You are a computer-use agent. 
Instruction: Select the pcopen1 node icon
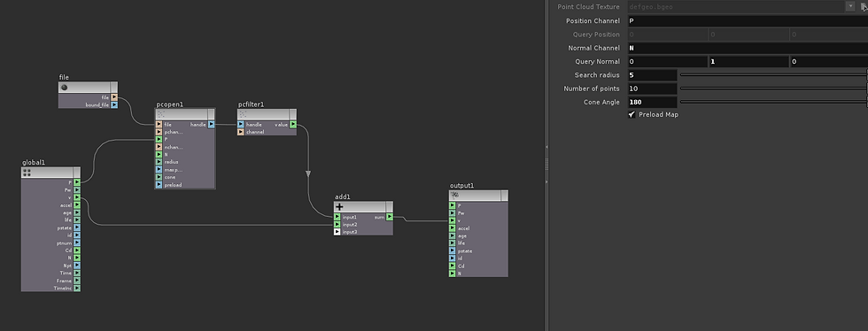(x=161, y=114)
